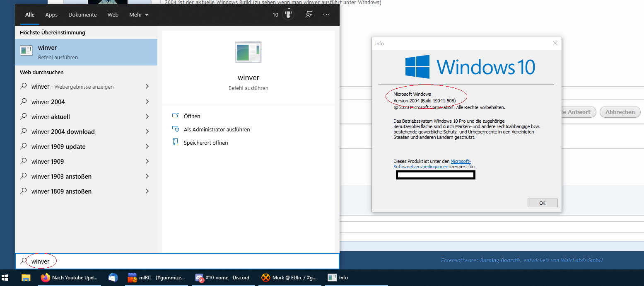Expand chevron for winver 2004

point(147,102)
